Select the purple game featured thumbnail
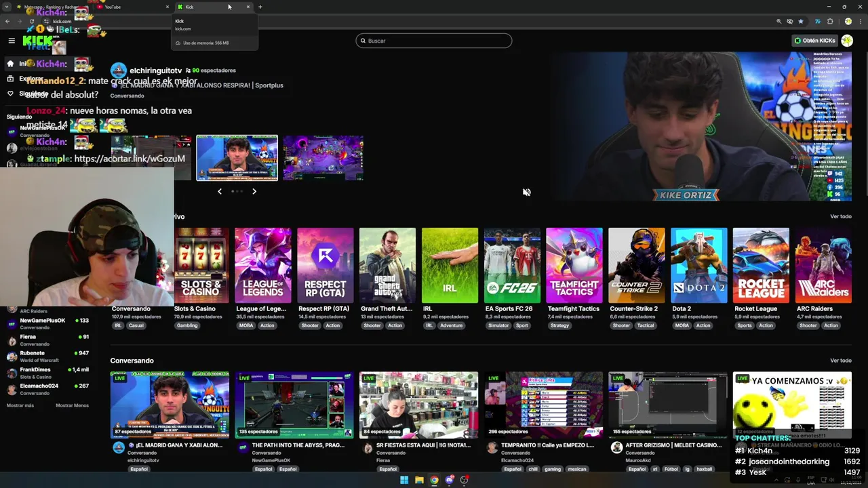 323,158
